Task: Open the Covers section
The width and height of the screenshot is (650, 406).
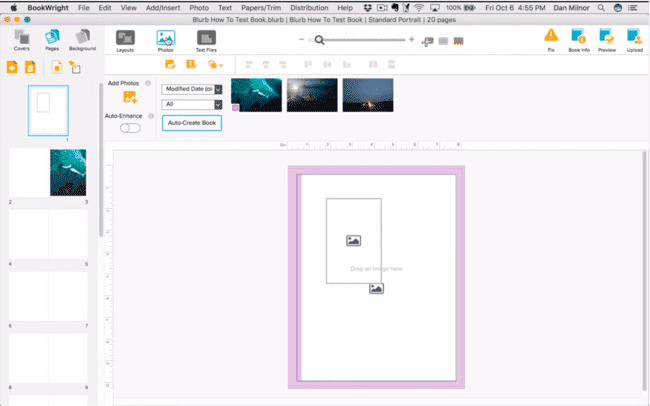Action: (x=22, y=40)
